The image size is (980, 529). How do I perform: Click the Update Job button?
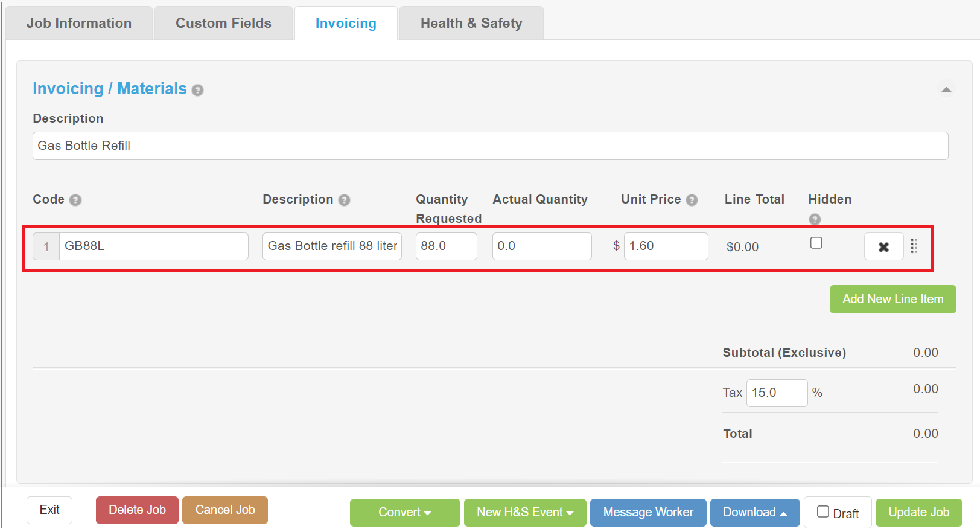[919, 512]
